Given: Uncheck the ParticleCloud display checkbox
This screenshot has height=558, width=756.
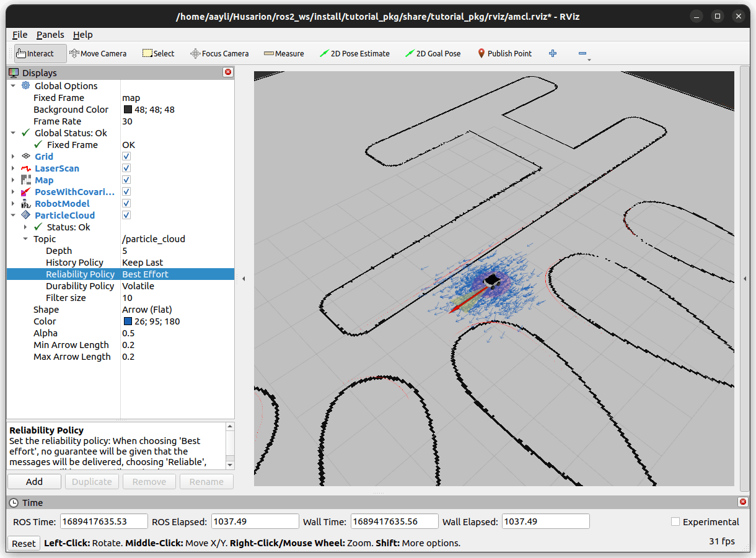Looking at the screenshot, I should pyautogui.click(x=126, y=216).
